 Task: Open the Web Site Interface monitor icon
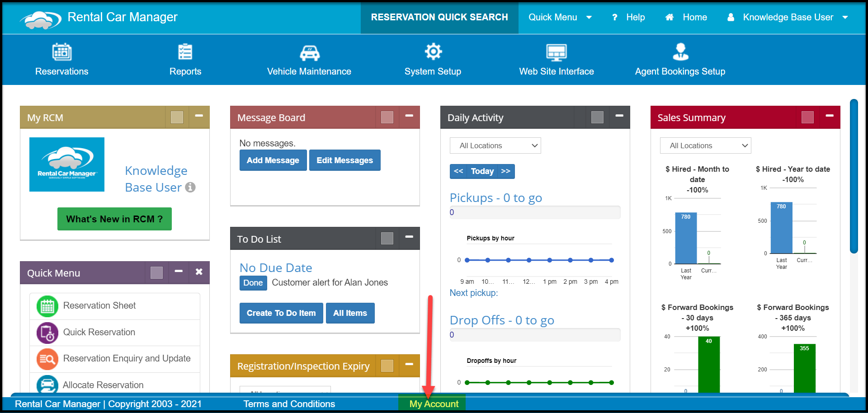coord(557,52)
